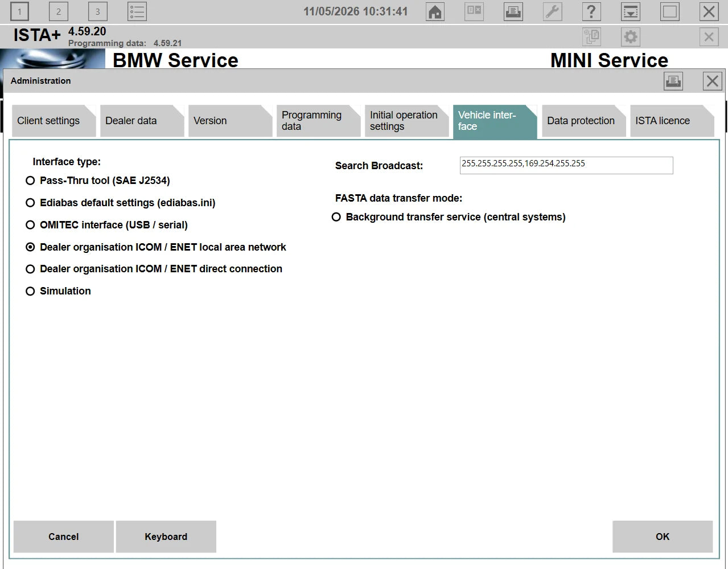Open help with the question mark icon

(x=591, y=11)
